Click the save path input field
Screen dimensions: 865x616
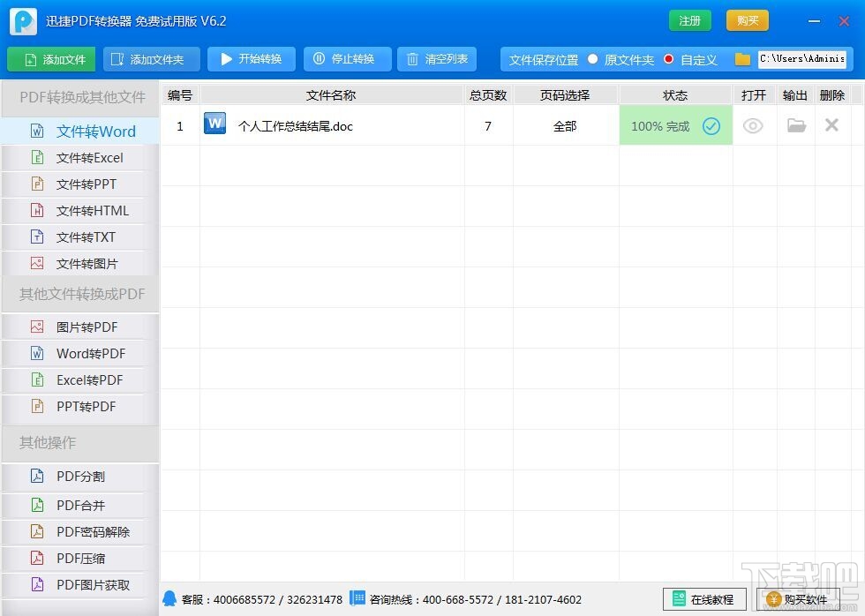(x=802, y=58)
